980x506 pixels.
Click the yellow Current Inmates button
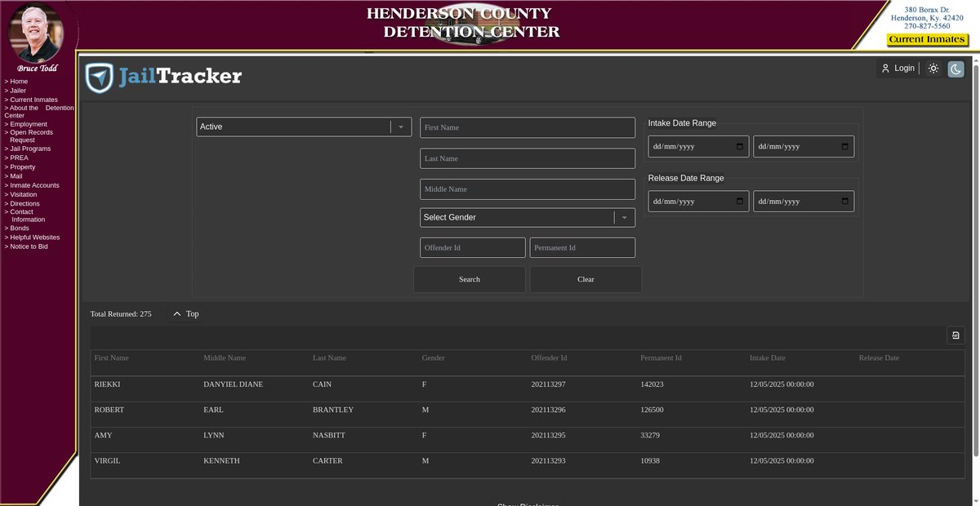point(928,39)
